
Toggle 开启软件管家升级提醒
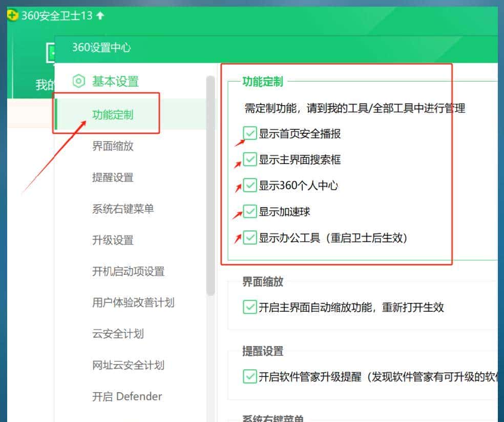[249, 377]
